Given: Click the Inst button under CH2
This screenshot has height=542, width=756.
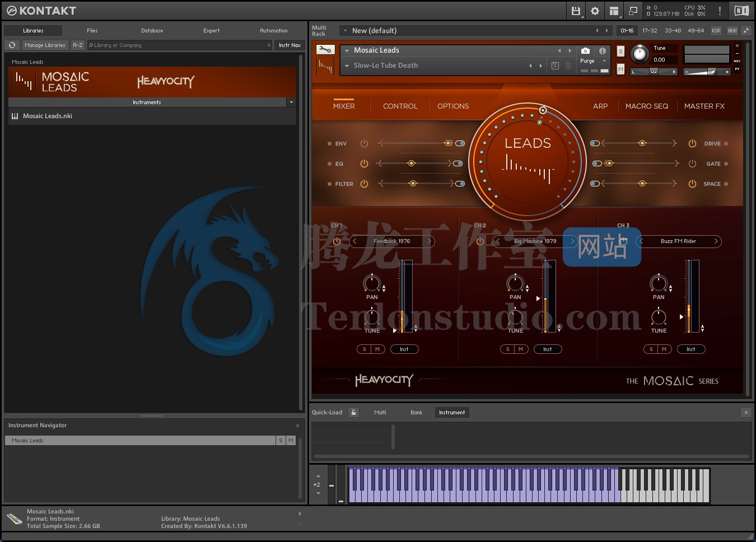Looking at the screenshot, I should tap(548, 349).
